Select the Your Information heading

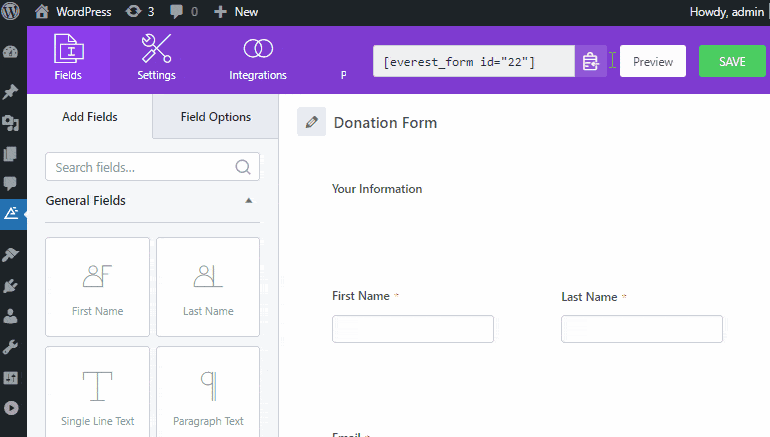point(377,189)
